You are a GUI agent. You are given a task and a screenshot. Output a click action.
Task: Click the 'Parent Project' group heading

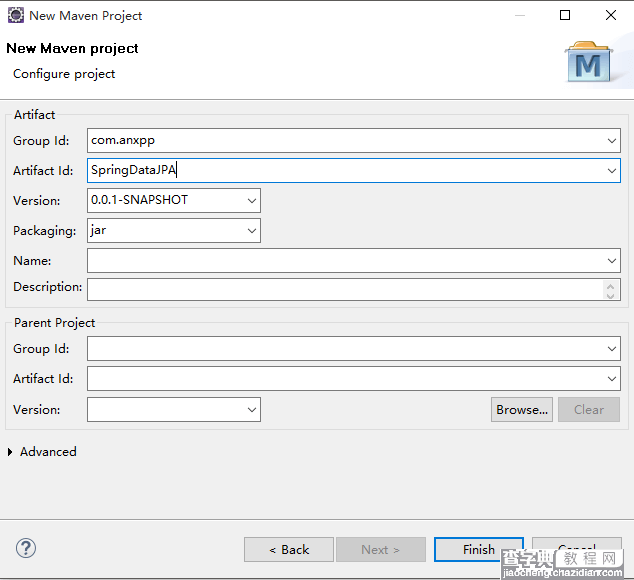54,323
